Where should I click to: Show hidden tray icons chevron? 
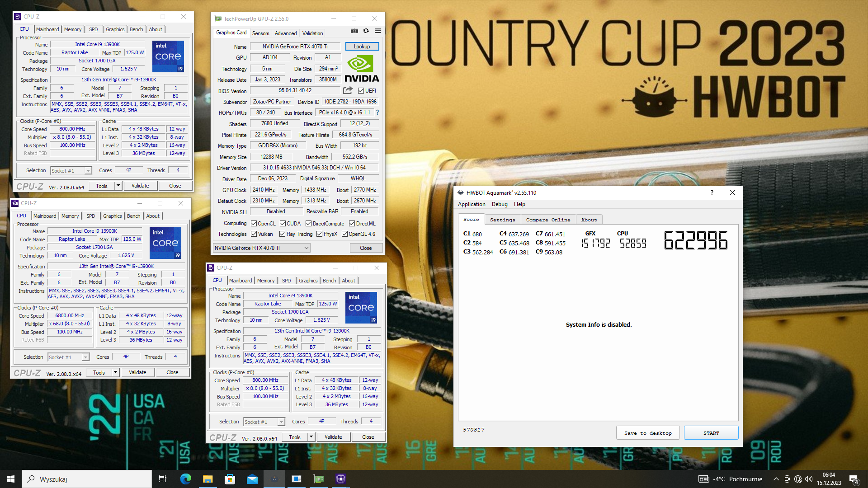[776, 479]
